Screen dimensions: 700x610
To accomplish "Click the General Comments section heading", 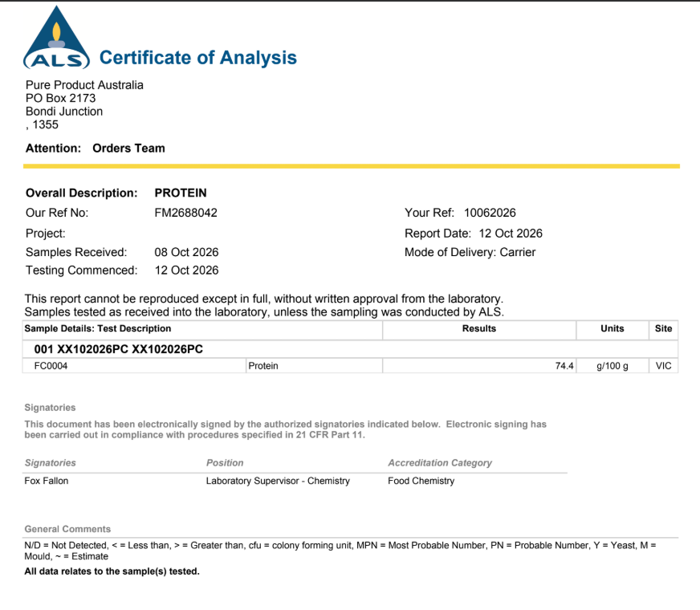I will tap(67, 529).
